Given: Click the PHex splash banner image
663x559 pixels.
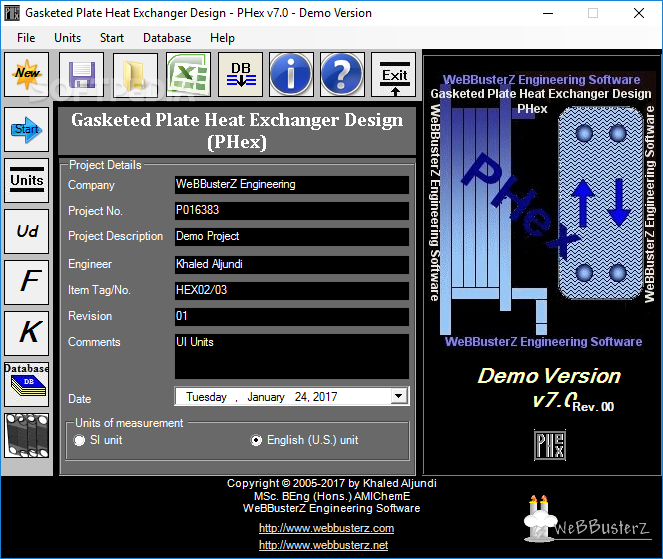Looking at the screenshot, I should 542,210.
